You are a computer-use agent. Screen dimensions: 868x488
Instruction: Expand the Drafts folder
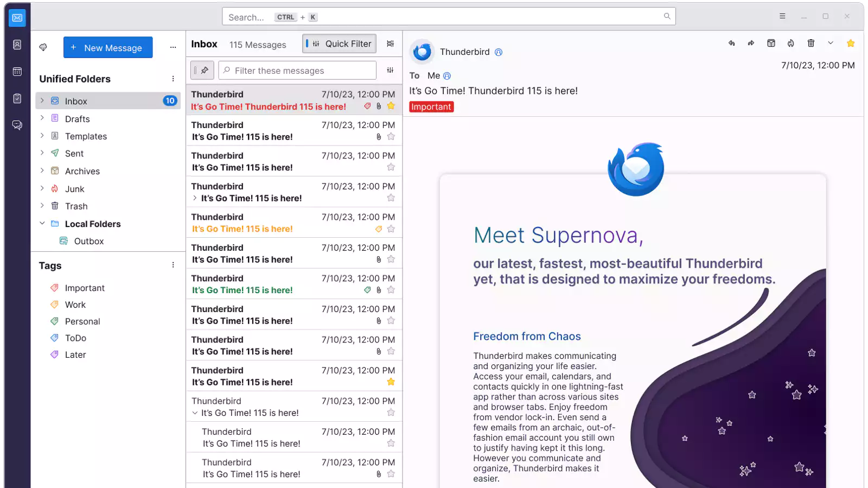point(42,118)
